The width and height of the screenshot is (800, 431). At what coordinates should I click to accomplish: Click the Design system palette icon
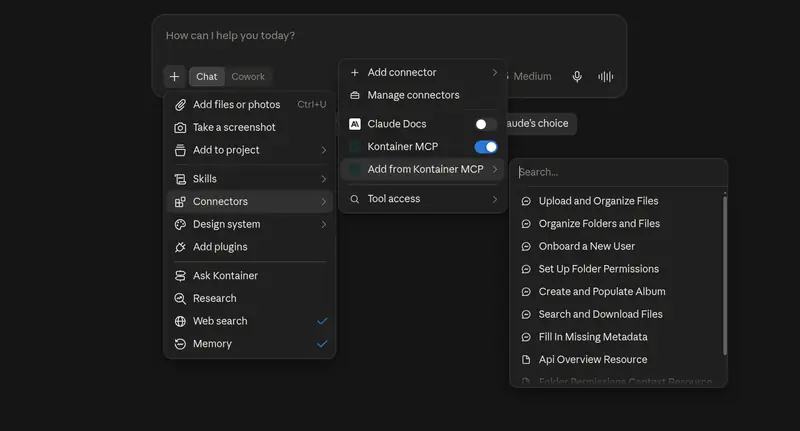click(180, 224)
